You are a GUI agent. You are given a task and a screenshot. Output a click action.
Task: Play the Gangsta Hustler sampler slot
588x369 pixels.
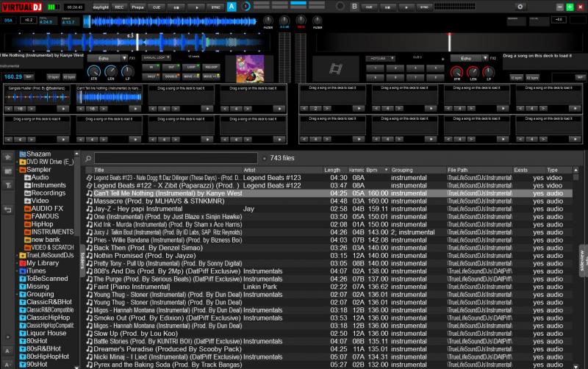click(x=63, y=109)
